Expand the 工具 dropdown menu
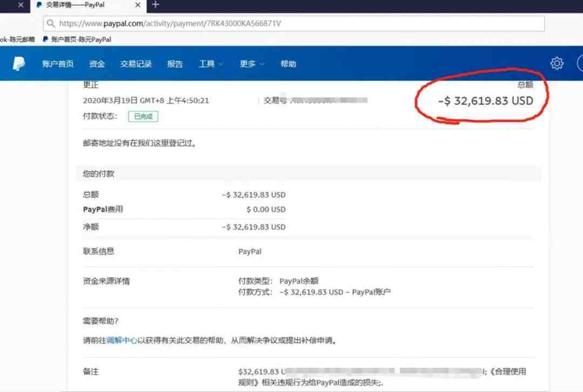This screenshot has width=583, height=392. pyautogui.click(x=211, y=64)
